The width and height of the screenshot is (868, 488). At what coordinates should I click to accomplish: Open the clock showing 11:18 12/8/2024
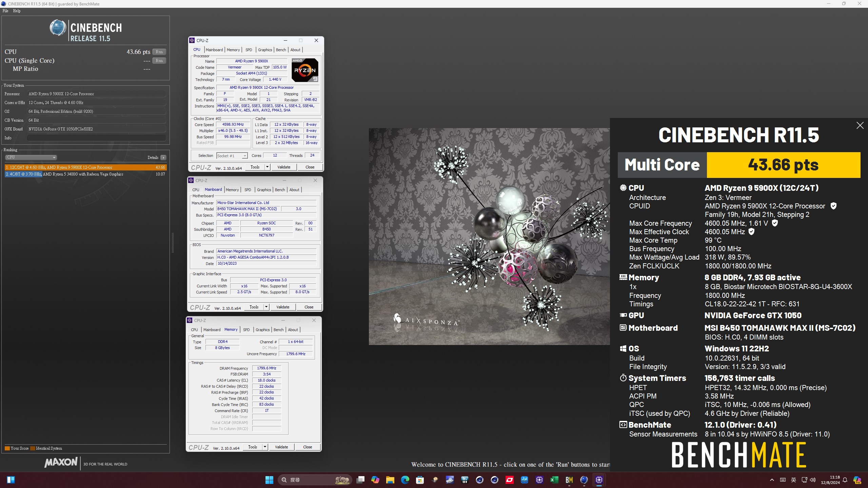click(x=830, y=480)
